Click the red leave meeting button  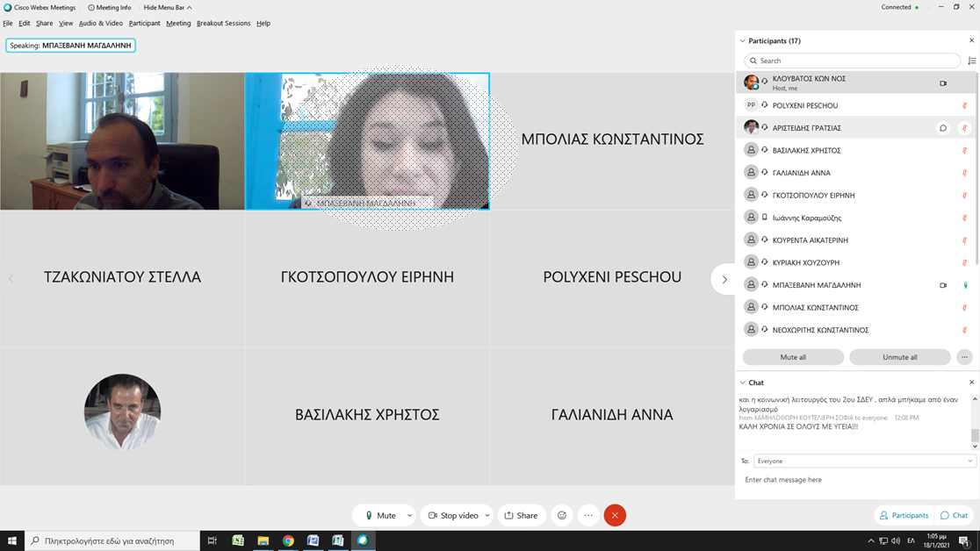click(615, 515)
